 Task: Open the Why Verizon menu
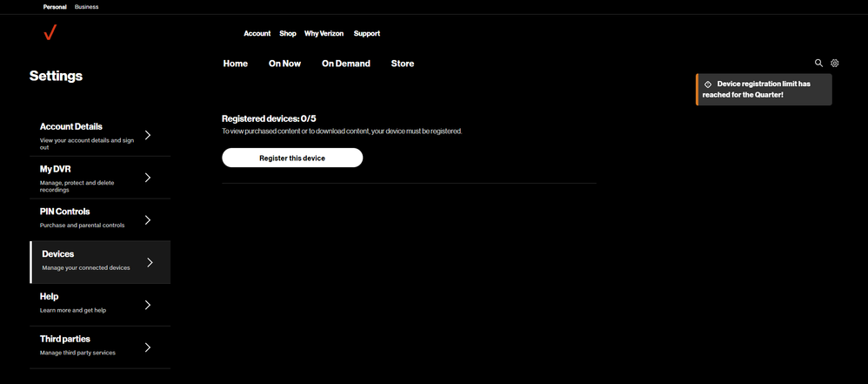click(x=324, y=34)
